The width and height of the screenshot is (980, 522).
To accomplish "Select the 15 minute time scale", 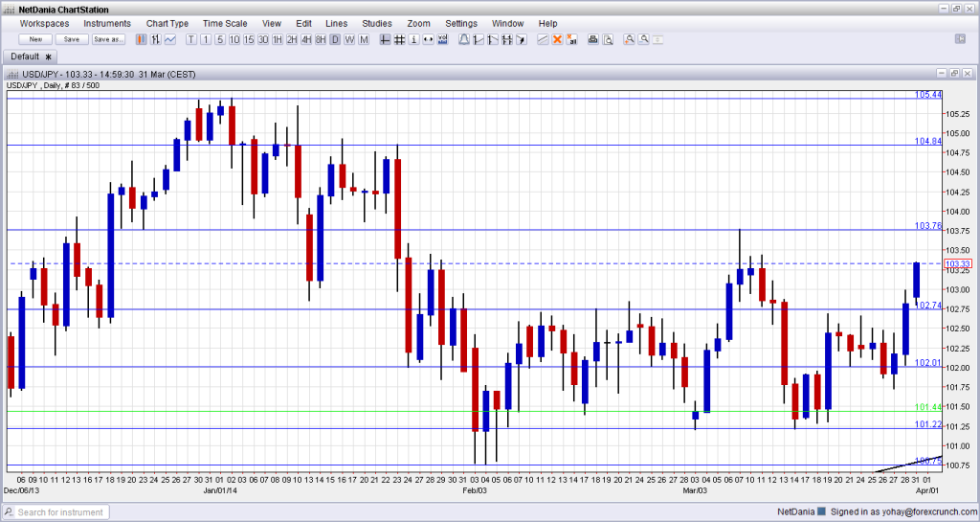I will pos(249,39).
